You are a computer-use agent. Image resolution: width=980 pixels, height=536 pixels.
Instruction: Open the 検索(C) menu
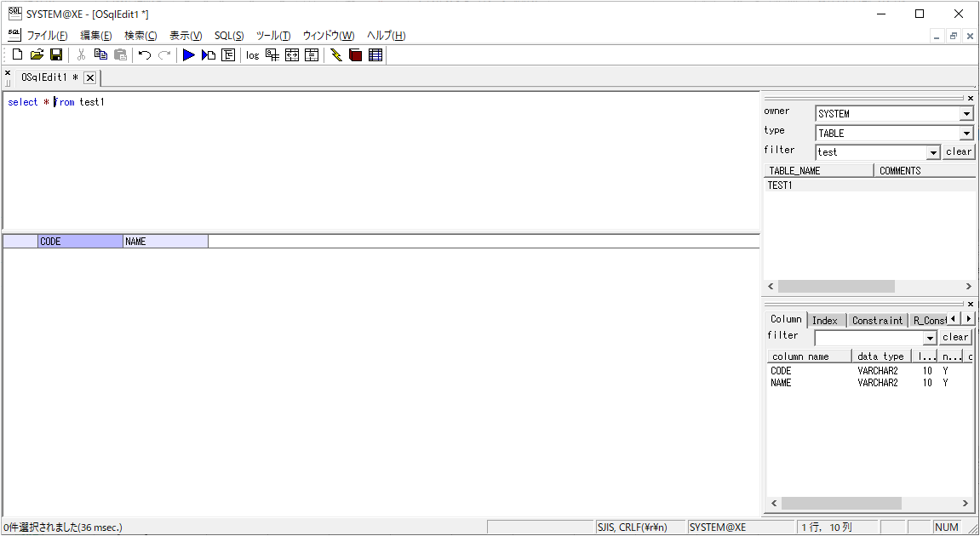pos(140,36)
